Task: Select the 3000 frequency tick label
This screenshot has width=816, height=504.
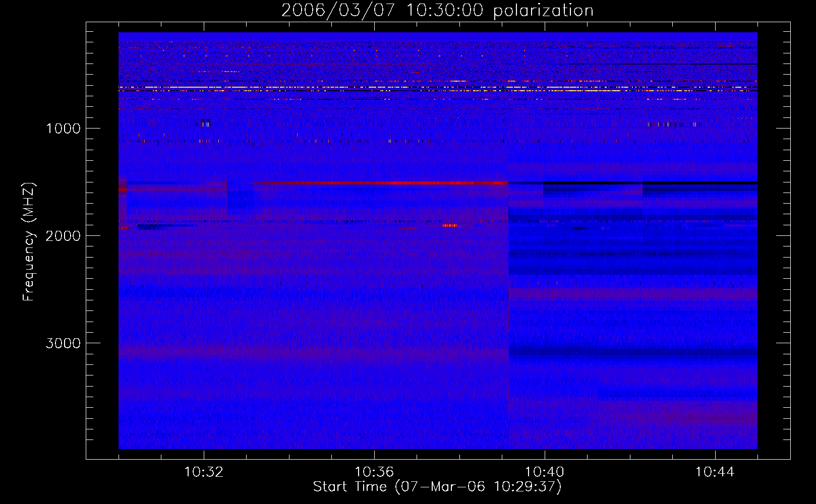Action: click(x=63, y=343)
